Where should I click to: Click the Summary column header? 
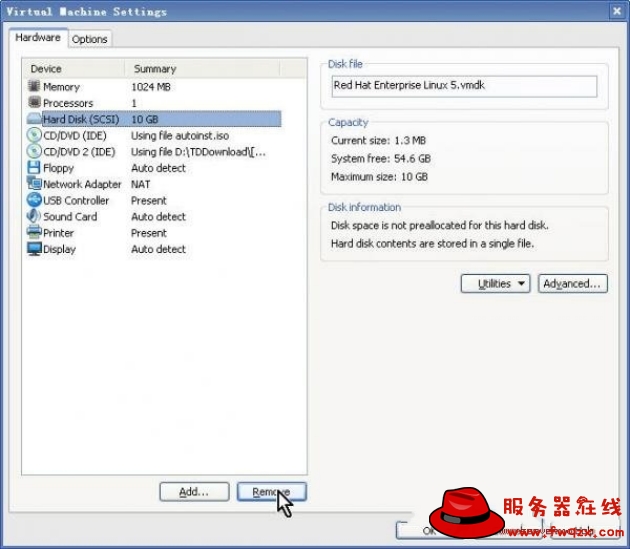(x=202, y=69)
